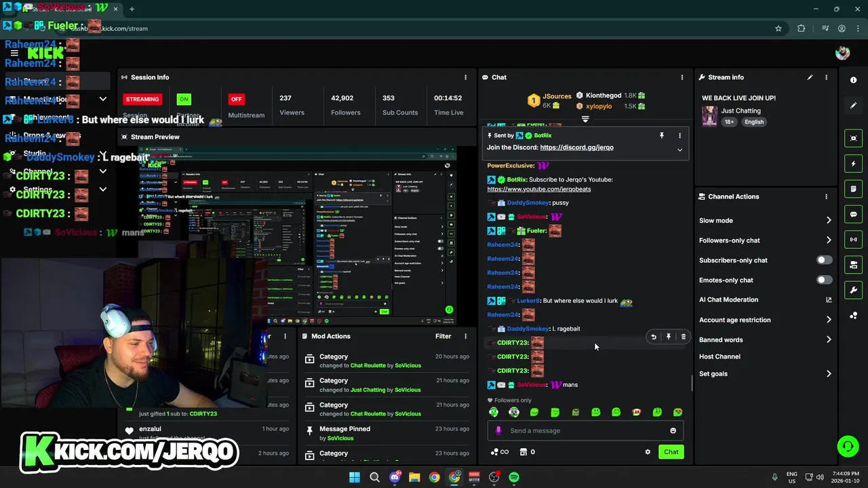Click the 18+ tag in Stream info
The height and width of the screenshot is (488, 868).
pos(729,122)
